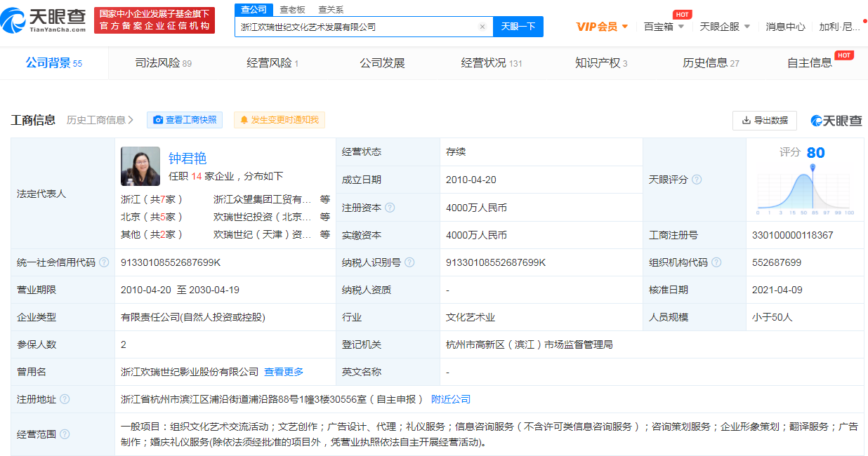Screen dimensions: 868x456
Task: Focus the company search input field
Action: click(358, 27)
